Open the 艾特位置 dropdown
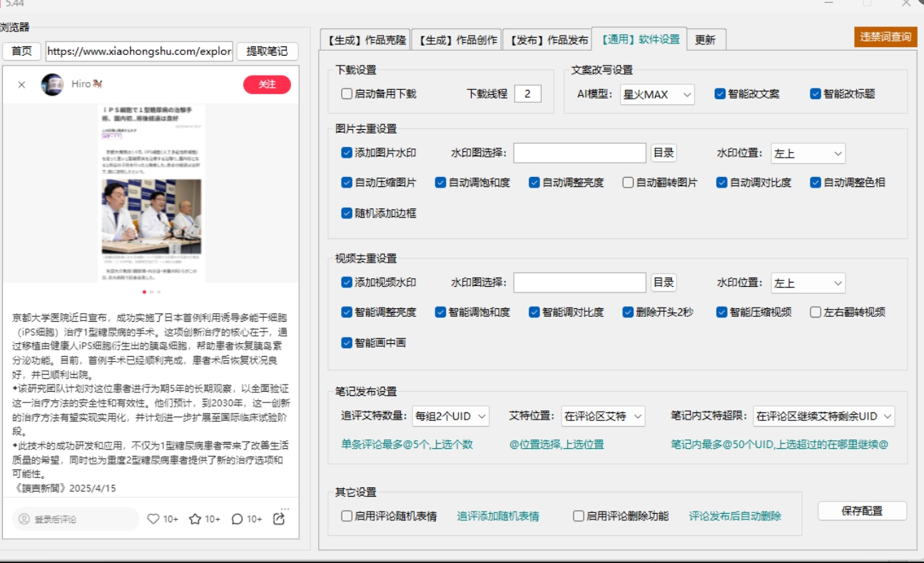The image size is (924, 563). [603, 416]
